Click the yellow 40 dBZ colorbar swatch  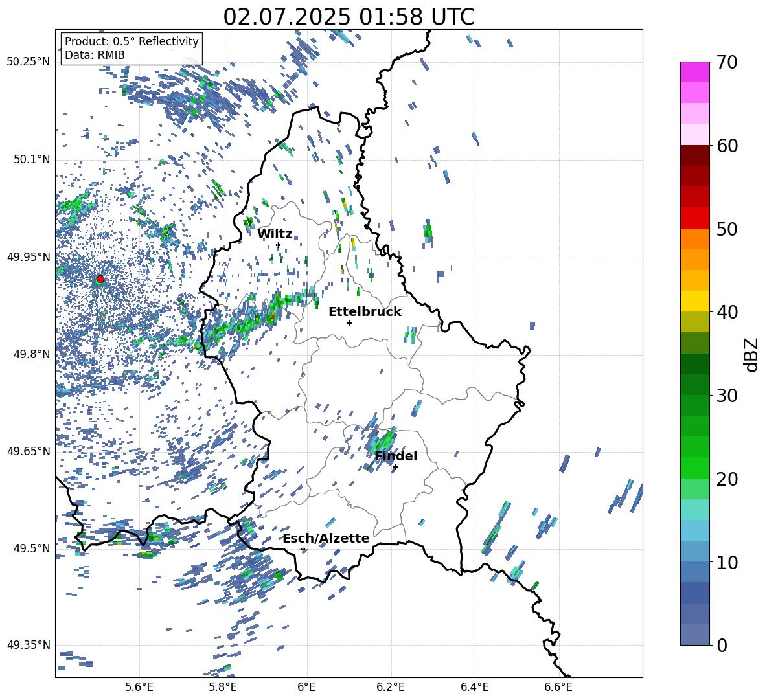coord(694,302)
